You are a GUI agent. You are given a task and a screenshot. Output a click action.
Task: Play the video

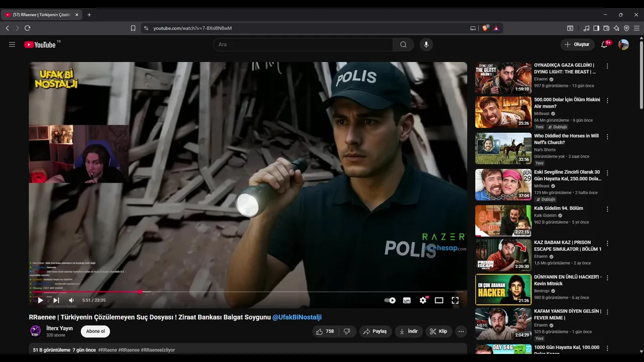point(40,300)
